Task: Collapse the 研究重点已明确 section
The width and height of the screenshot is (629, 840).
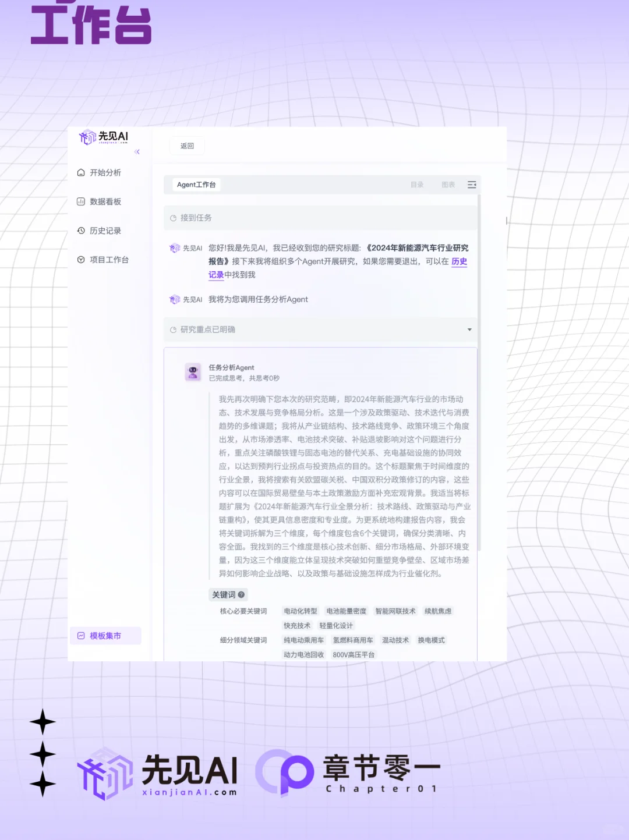Action: 469,329
